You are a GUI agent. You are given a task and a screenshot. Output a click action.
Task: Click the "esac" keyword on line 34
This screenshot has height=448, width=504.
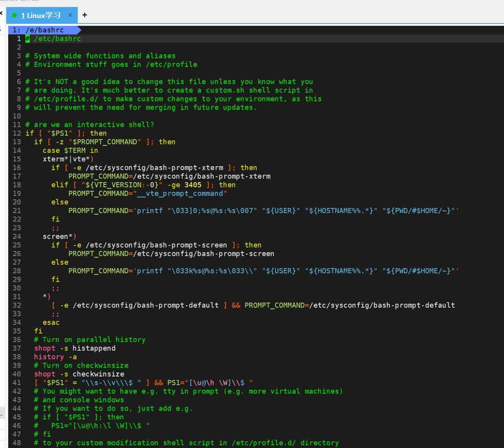tap(51, 322)
